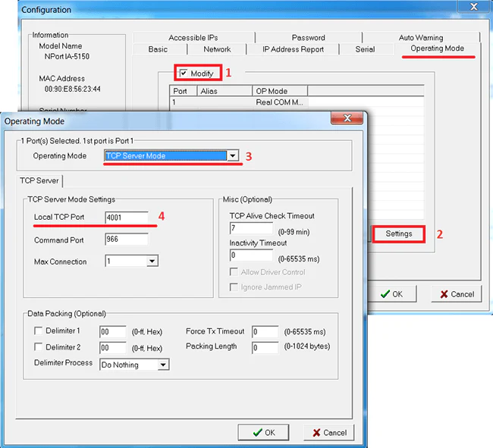Close the Configuration window
493x448 pixels.
[474, 7]
